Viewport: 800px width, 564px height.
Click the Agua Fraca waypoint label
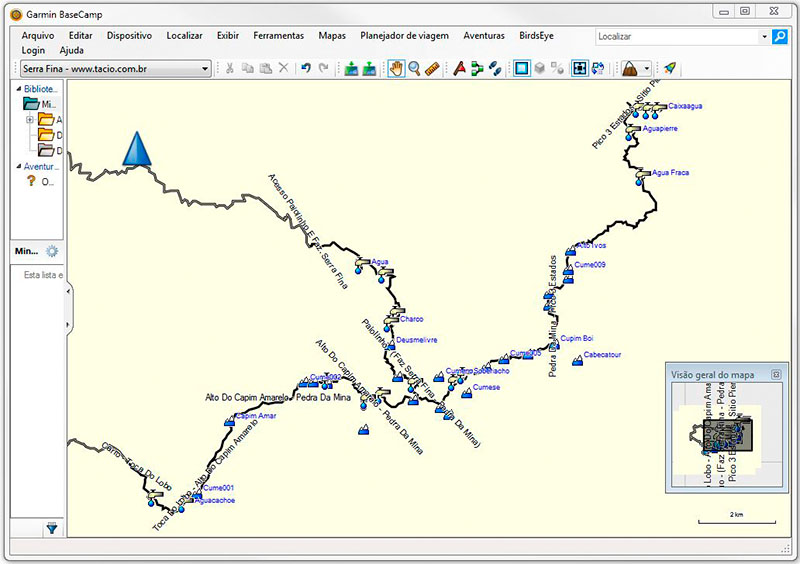[670, 173]
